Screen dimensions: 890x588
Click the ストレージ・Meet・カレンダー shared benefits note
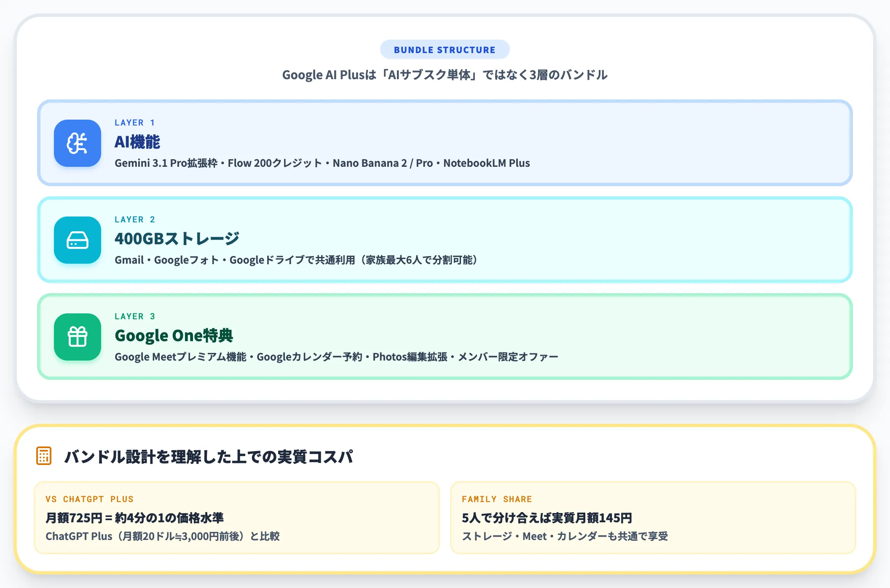pyautogui.click(x=565, y=536)
